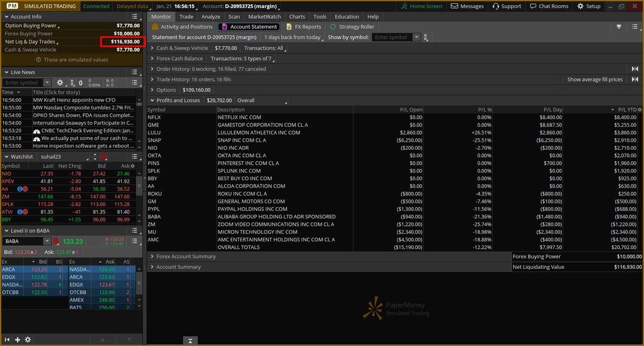Click symbol link icon beside Show by symbol
Image resolution: width=644 pixels, height=346 pixels.
tap(426, 37)
